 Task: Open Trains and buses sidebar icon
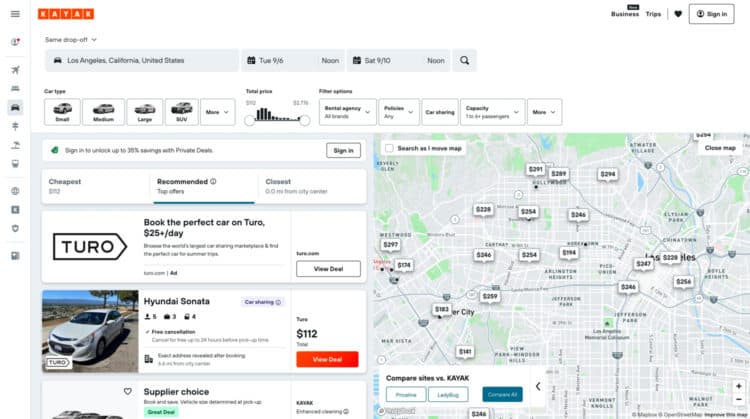pyautogui.click(x=15, y=164)
